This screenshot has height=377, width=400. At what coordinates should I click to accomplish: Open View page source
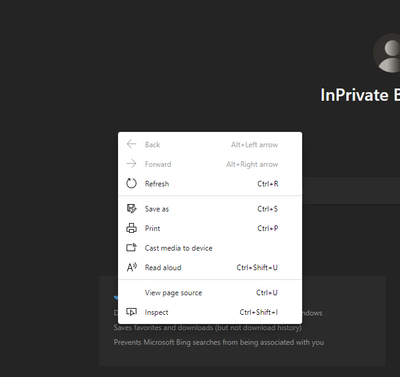(210, 293)
